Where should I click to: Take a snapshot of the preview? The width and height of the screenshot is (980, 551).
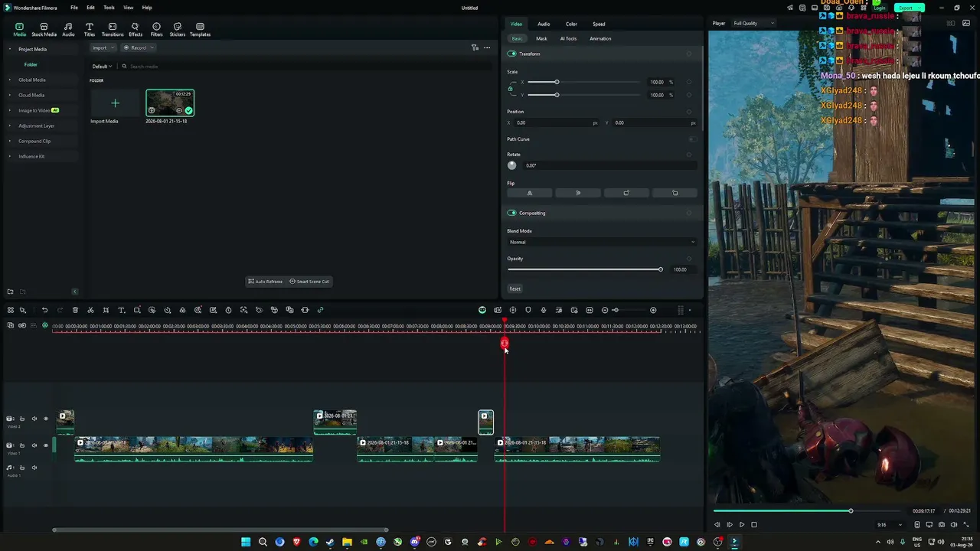(x=941, y=525)
